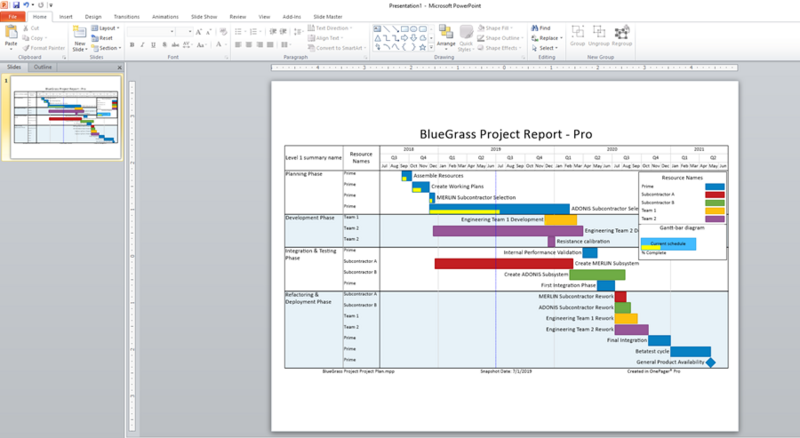Image resolution: width=800 pixels, height=438 pixels.
Task: Toggle Center text alignment
Action: pos(248,45)
